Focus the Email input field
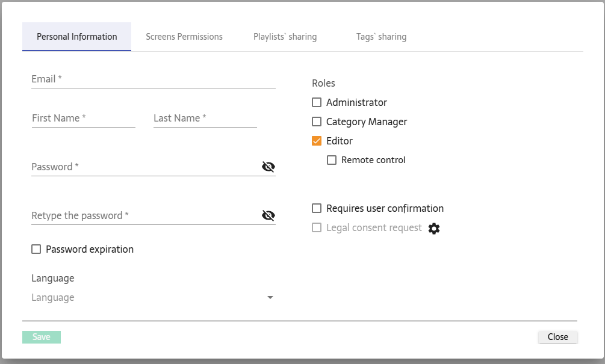 click(x=153, y=79)
